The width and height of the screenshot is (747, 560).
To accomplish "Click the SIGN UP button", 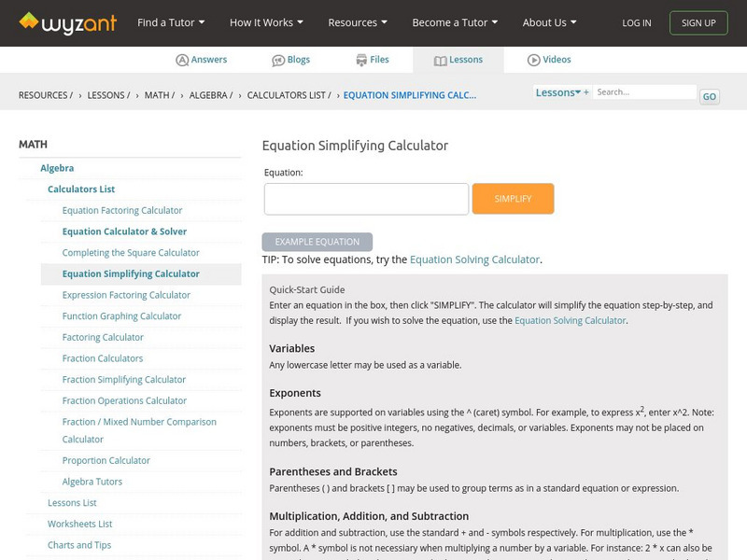I will [698, 22].
